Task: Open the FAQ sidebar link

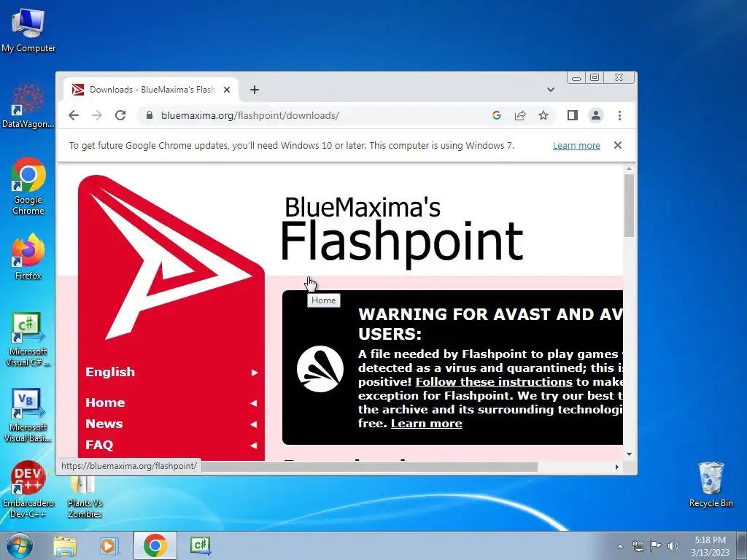Action: click(171, 445)
